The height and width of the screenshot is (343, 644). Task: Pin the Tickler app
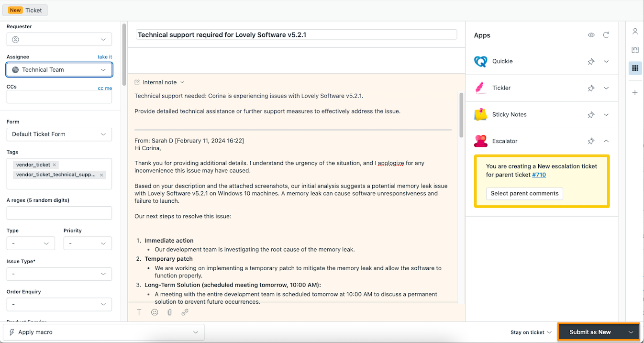pos(591,88)
